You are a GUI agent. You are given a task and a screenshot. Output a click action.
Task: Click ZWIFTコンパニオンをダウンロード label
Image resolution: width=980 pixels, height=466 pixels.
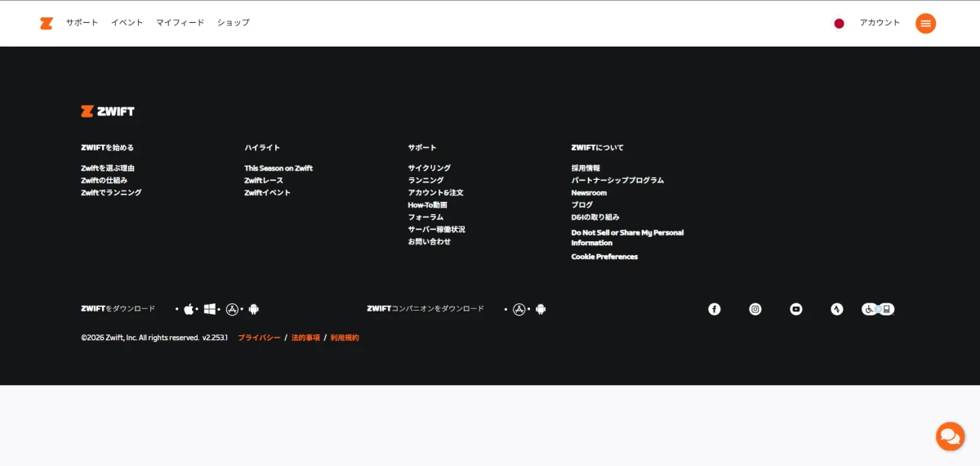point(425,309)
